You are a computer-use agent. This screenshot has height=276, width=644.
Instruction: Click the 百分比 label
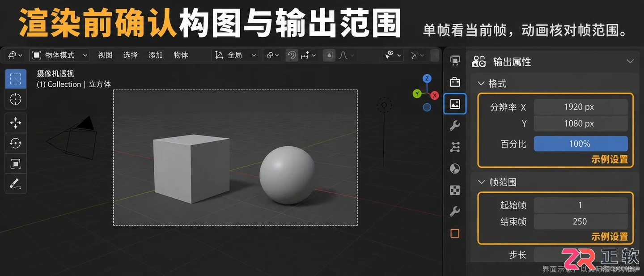[513, 144]
